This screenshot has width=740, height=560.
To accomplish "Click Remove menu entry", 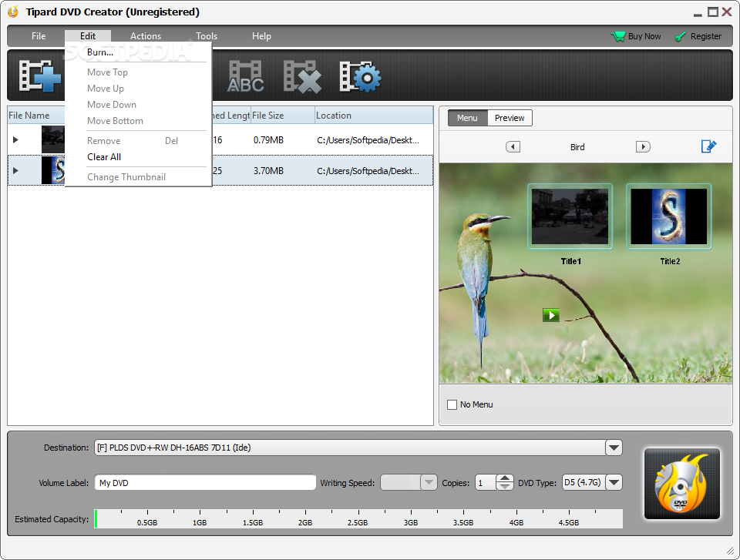I will (x=138, y=141).
